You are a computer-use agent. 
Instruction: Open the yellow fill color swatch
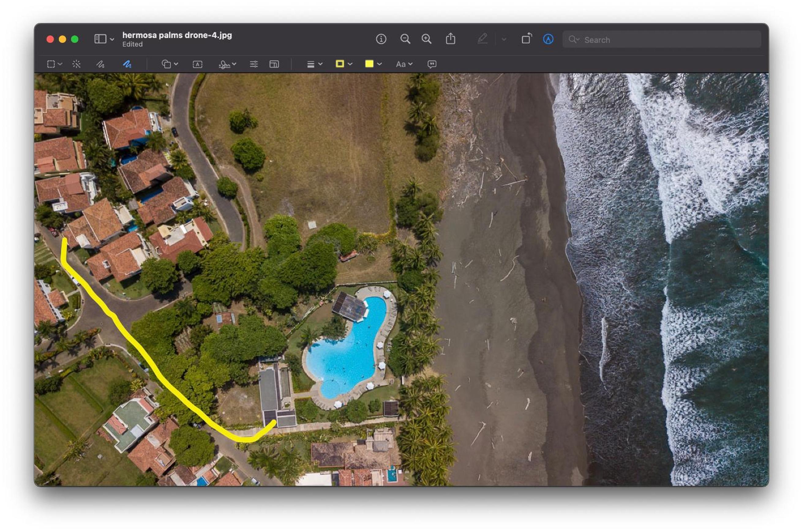tap(373, 64)
